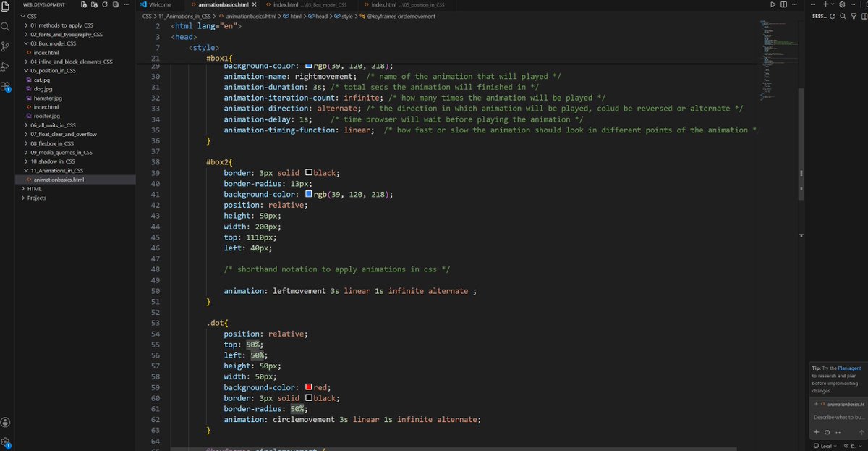Refresh the explorer file tree
The width and height of the screenshot is (868, 451).
click(105, 4)
